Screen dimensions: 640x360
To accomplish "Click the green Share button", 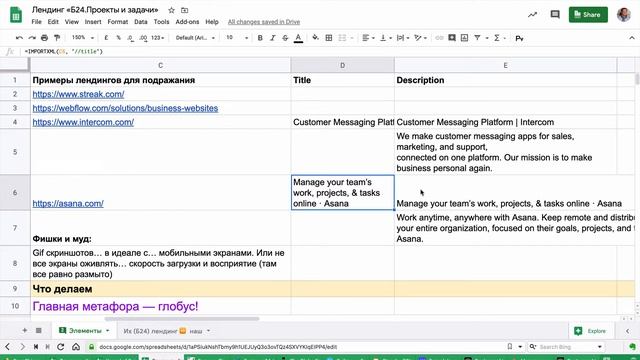I will coord(588,15).
